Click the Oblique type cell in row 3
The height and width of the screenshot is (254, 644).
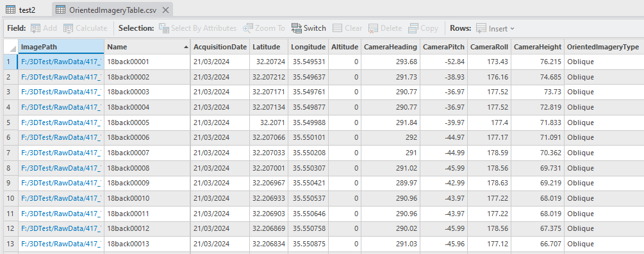coord(604,92)
